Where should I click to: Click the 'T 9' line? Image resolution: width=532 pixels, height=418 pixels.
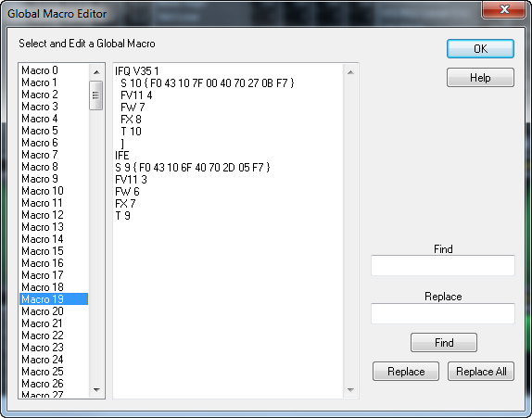pos(123,216)
